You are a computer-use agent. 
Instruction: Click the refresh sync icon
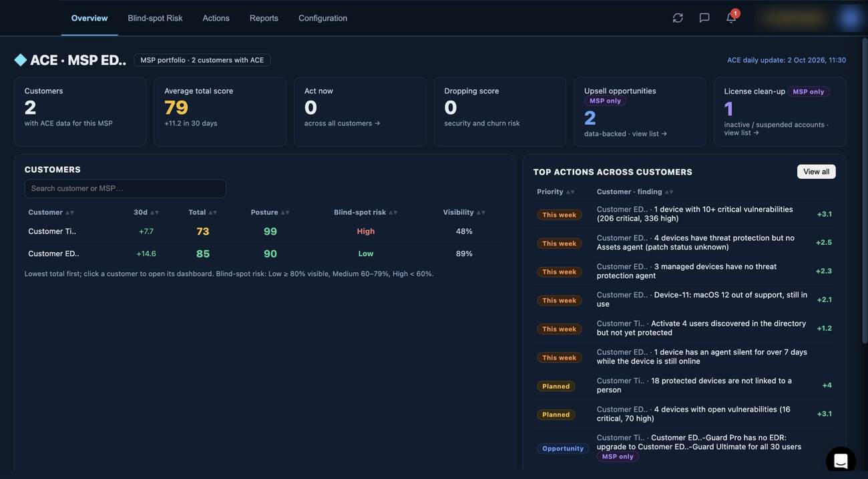coord(678,18)
